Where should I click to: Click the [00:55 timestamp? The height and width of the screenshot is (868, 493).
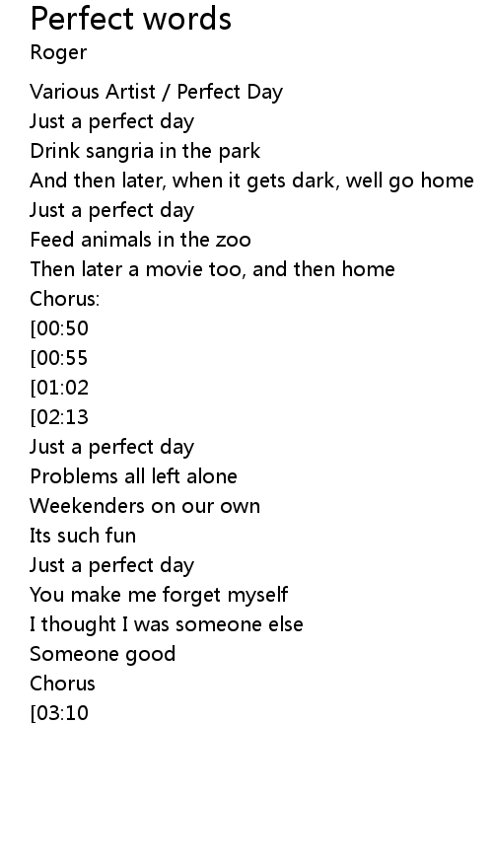coord(59,358)
